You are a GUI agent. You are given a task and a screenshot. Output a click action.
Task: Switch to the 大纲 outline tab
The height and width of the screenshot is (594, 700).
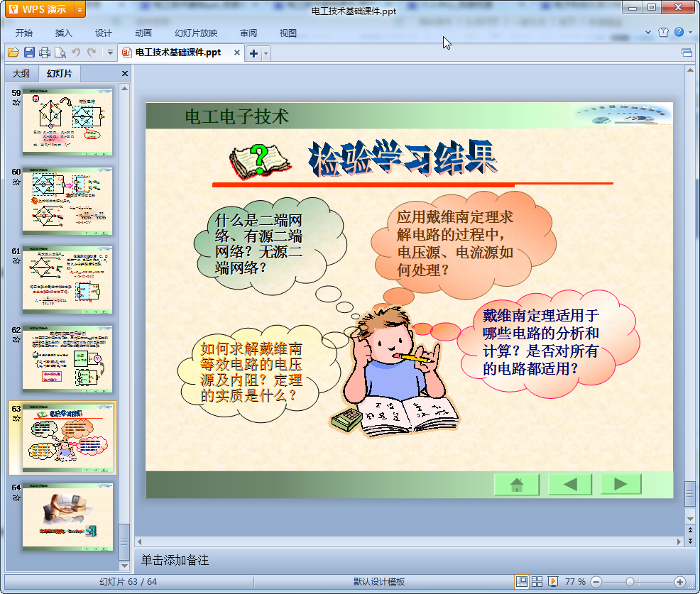(x=21, y=74)
